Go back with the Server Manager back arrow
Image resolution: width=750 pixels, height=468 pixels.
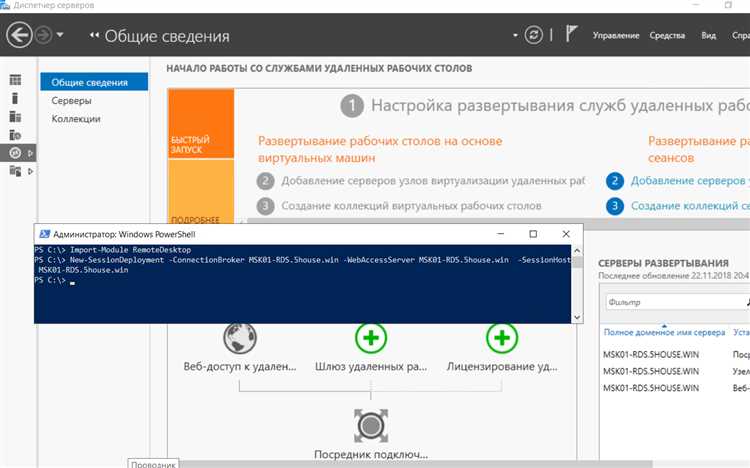(x=19, y=35)
